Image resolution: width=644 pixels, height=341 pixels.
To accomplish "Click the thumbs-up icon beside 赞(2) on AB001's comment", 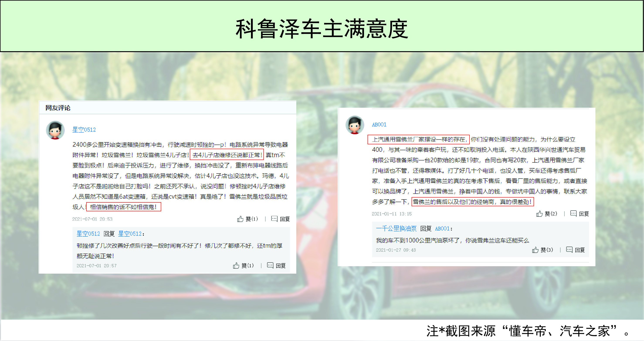I will 539,214.
